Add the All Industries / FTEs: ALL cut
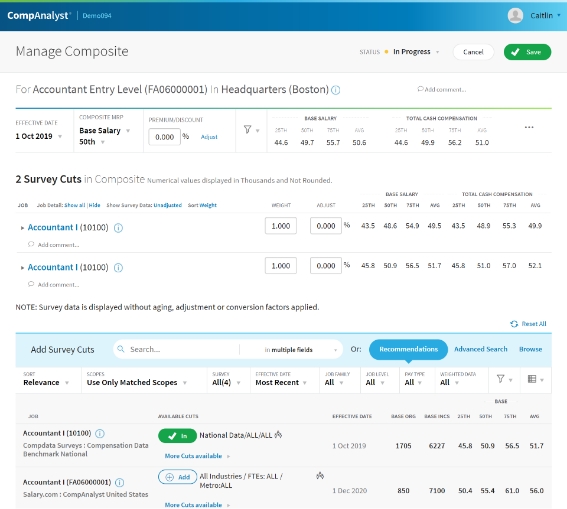Screen dimensions: 567x509 [177, 477]
